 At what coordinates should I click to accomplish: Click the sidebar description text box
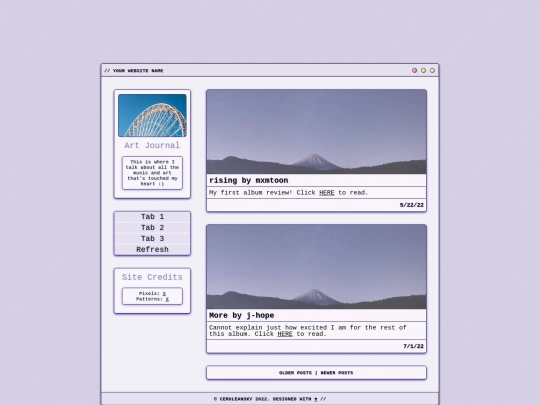(x=152, y=173)
